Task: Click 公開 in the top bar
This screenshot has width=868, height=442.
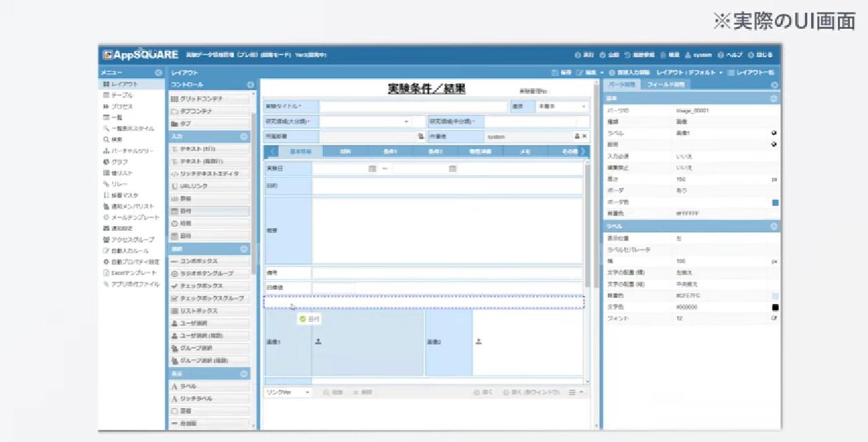Action: coord(609,55)
